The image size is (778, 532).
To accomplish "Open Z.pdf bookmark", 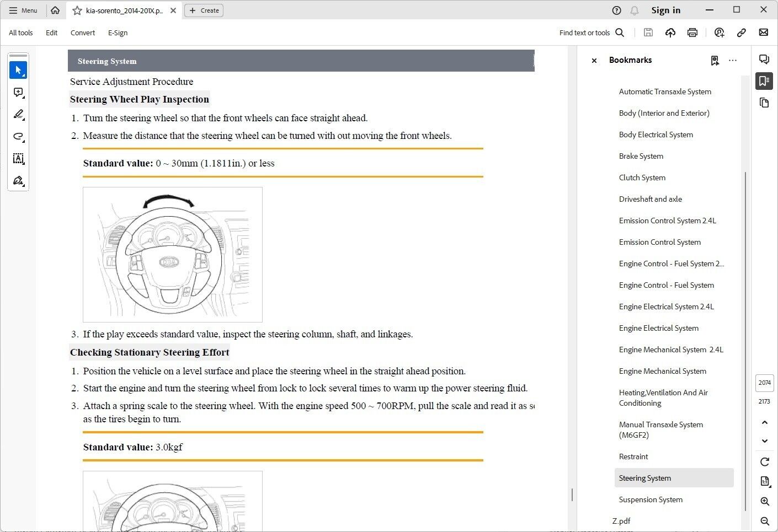I will coord(621,521).
